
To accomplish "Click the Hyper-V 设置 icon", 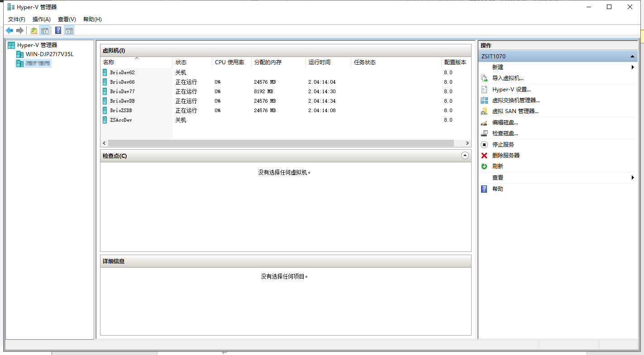I will 484,90.
